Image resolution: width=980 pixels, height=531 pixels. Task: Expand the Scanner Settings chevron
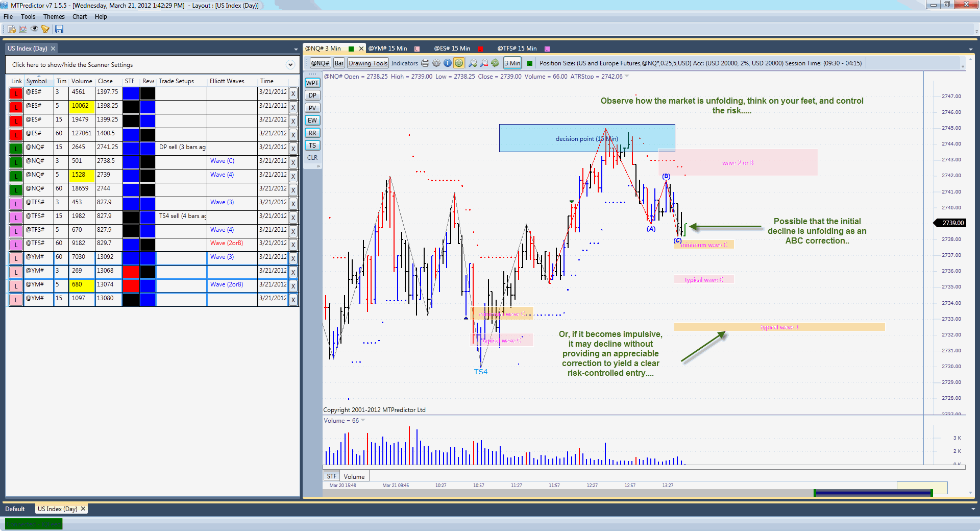pos(290,65)
